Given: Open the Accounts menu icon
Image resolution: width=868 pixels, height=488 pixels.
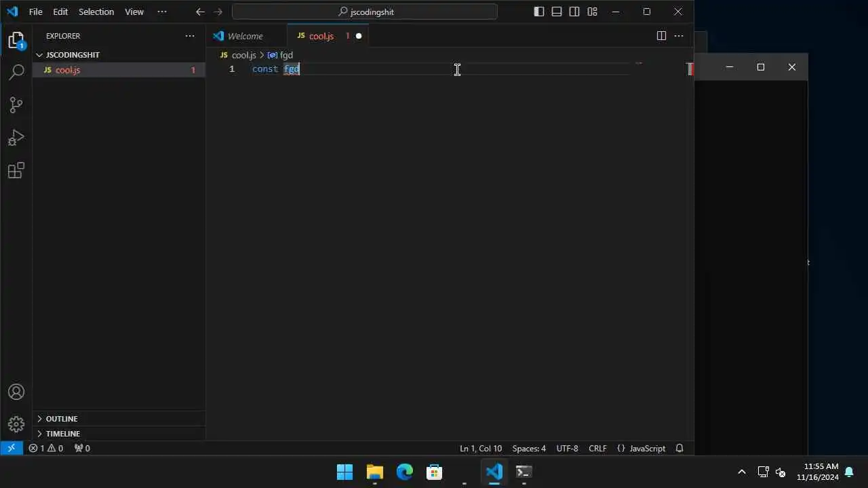Looking at the screenshot, I should click(x=16, y=392).
